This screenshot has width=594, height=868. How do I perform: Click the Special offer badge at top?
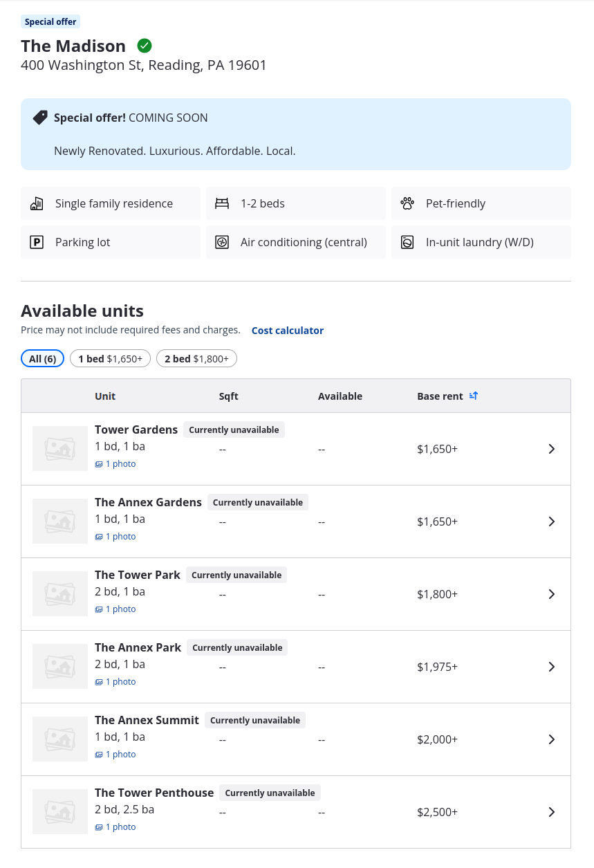click(x=50, y=21)
